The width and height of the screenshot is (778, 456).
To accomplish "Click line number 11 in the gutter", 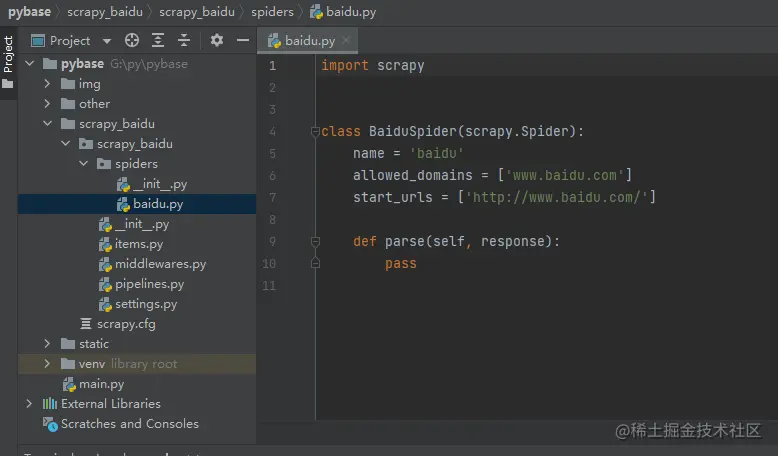I will (269, 285).
